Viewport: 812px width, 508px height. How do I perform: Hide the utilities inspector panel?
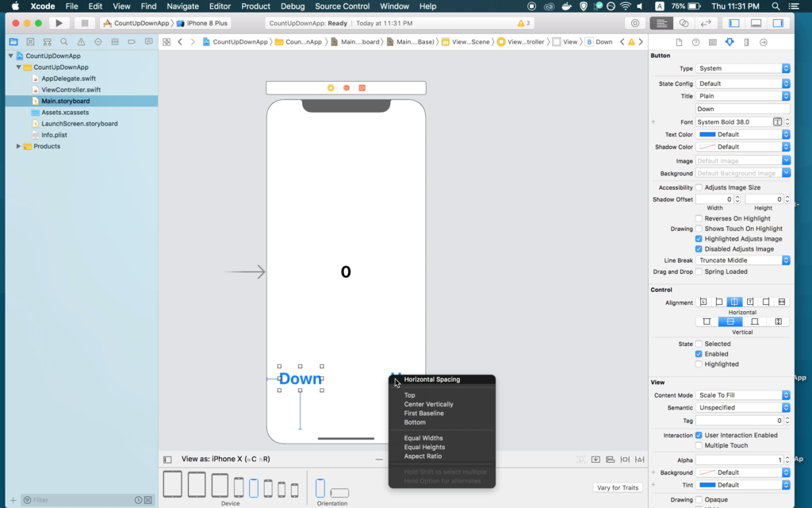coord(778,23)
